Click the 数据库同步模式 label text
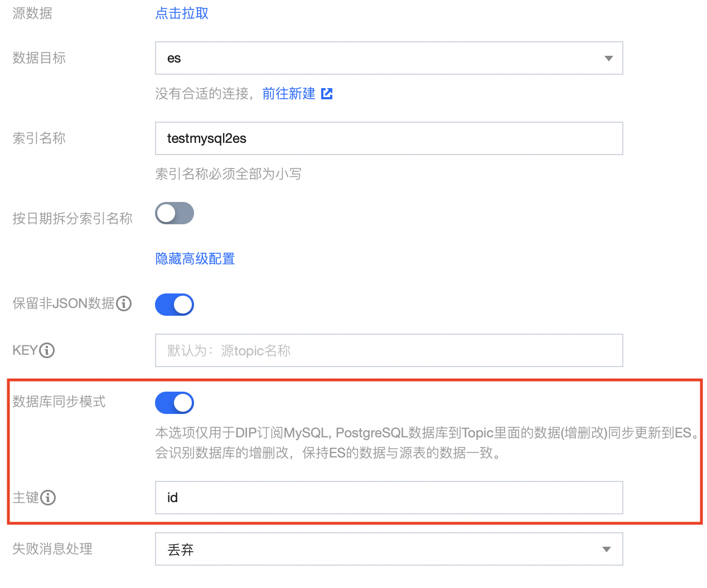Image resolution: width=707 pixels, height=588 pixels. pyautogui.click(x=59, y=402)
